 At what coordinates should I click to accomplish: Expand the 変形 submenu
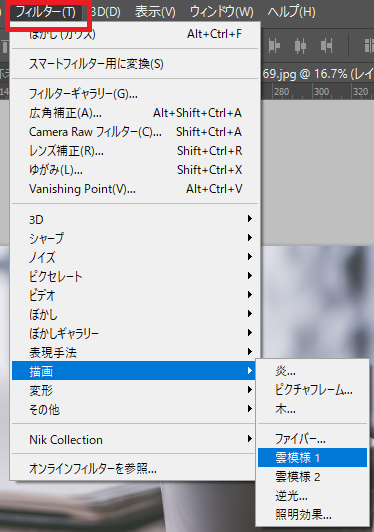click(134, 390)
